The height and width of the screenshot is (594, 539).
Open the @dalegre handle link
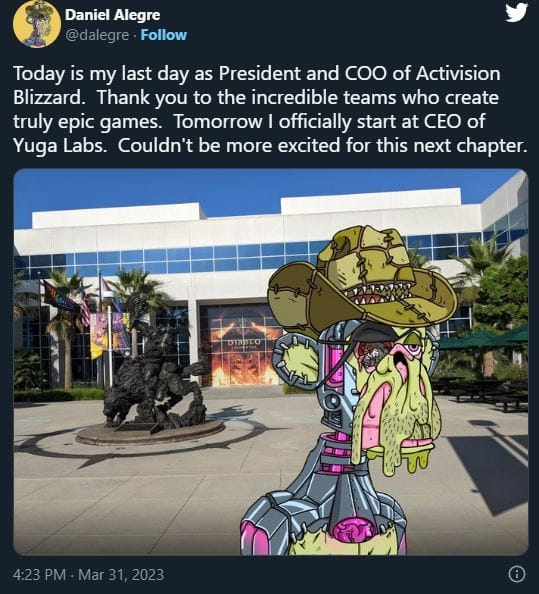pyautogui.click(x=97, y=35)
